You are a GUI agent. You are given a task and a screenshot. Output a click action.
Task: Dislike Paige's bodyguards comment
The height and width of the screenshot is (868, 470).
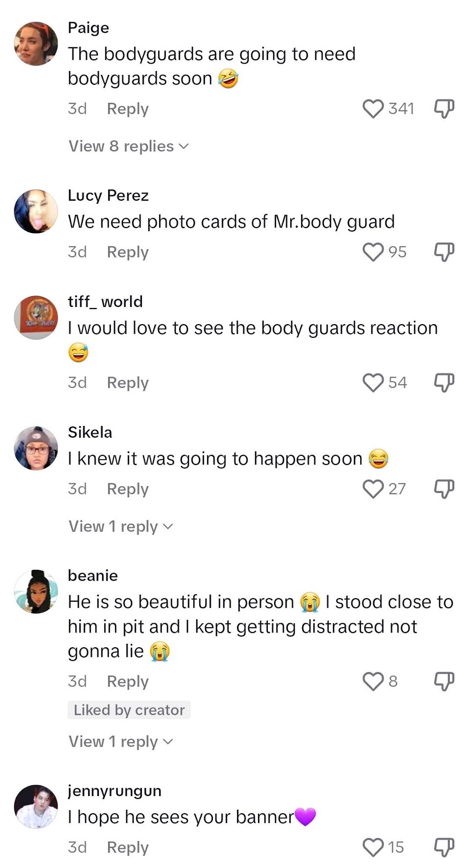444,109
